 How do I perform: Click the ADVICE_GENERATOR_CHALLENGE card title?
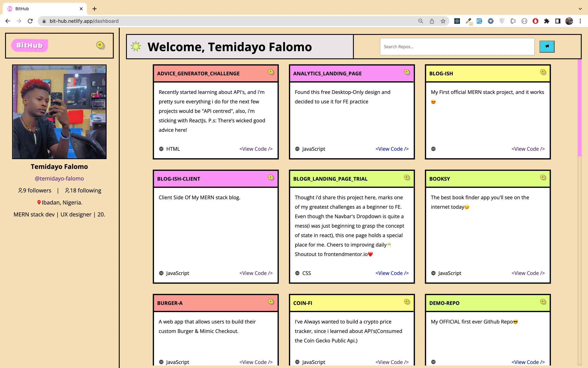198,73
